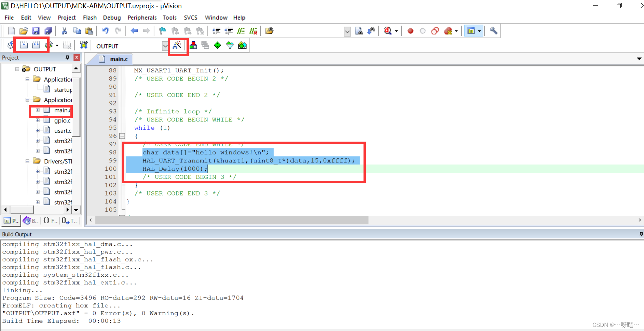Indent selected text icon
Screen dimensions: 644x331
coord(216,31)
